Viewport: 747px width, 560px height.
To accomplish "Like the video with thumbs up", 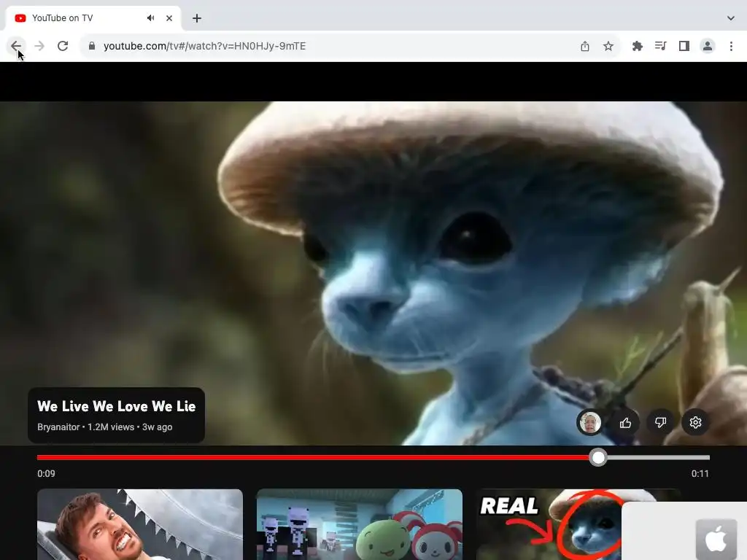I will [x=625, y=422].
